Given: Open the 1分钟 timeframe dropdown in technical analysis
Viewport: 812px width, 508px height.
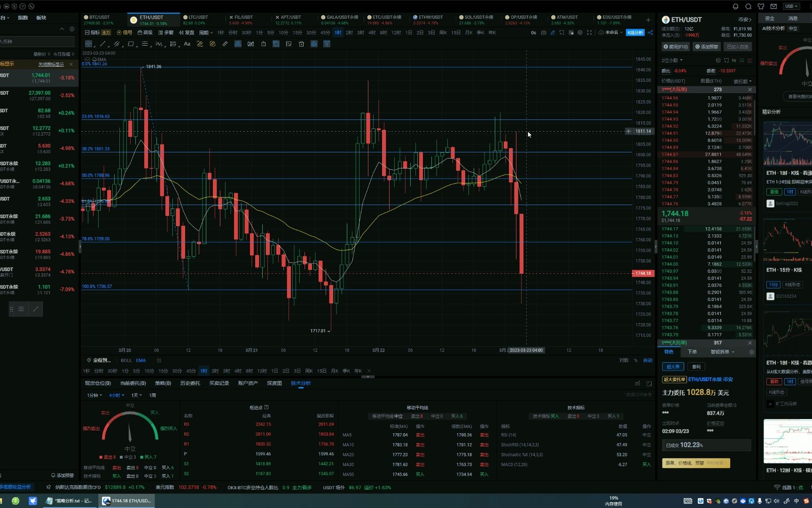Looking at the screenshot, I should (94, 395).
